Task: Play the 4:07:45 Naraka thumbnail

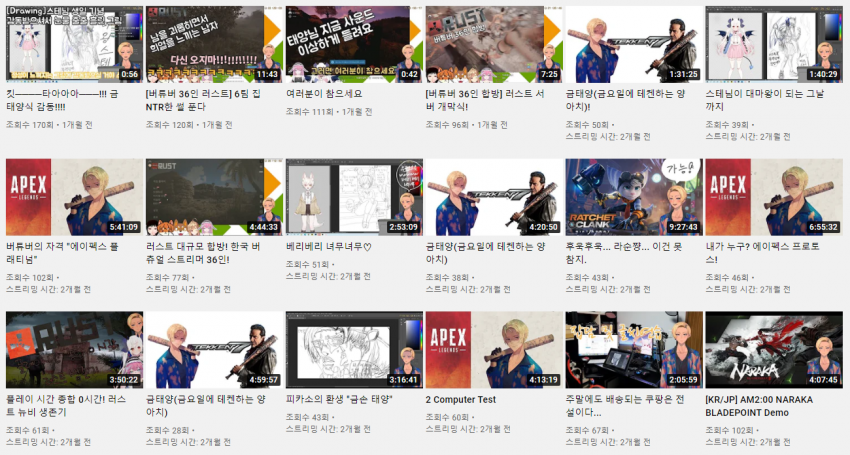Action: click(774, 350)
